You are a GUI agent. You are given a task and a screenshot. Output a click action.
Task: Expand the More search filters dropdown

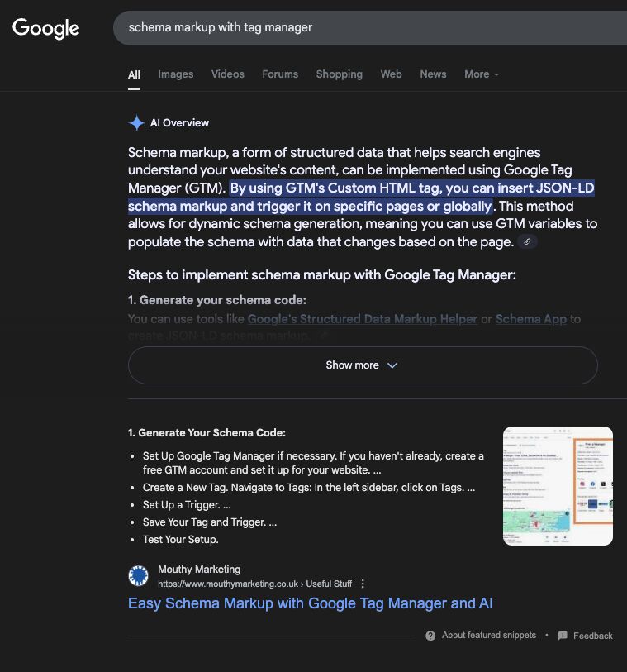pyautogui.click(x=481, y=74)
